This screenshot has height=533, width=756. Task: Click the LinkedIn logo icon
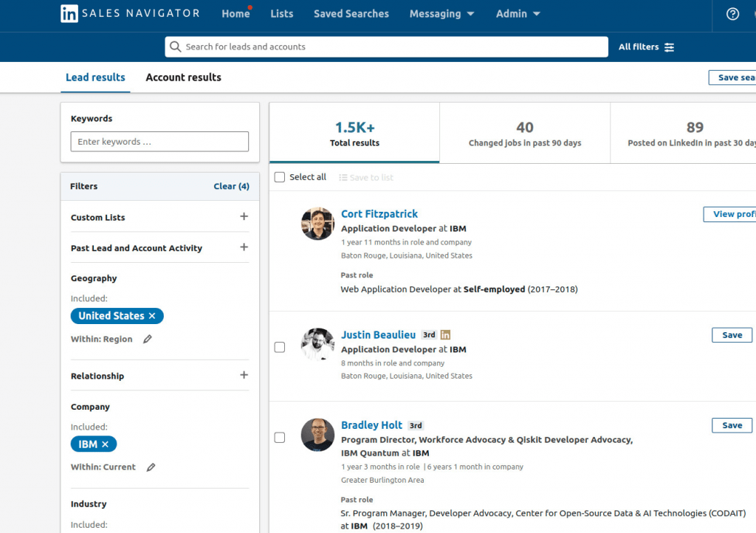pos(69,13)
